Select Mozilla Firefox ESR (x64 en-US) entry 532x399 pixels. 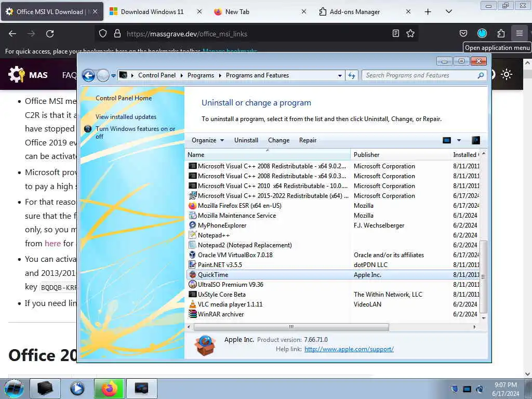click(x=333, y=206)
